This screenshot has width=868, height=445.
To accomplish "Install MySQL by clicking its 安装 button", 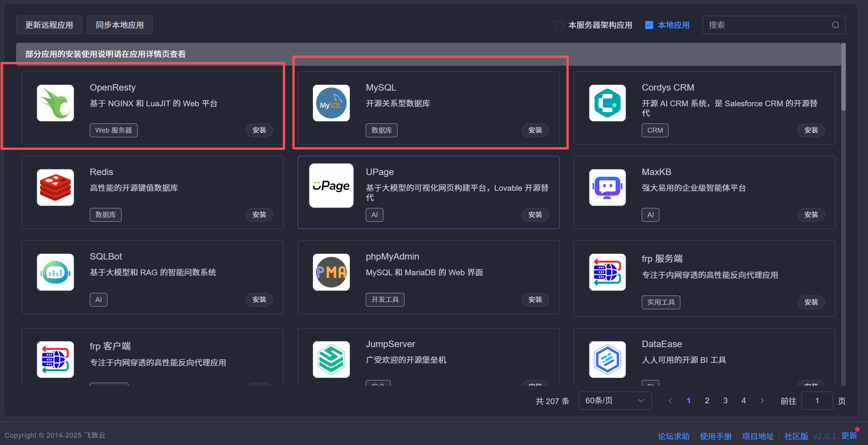I will pos(535,130).
